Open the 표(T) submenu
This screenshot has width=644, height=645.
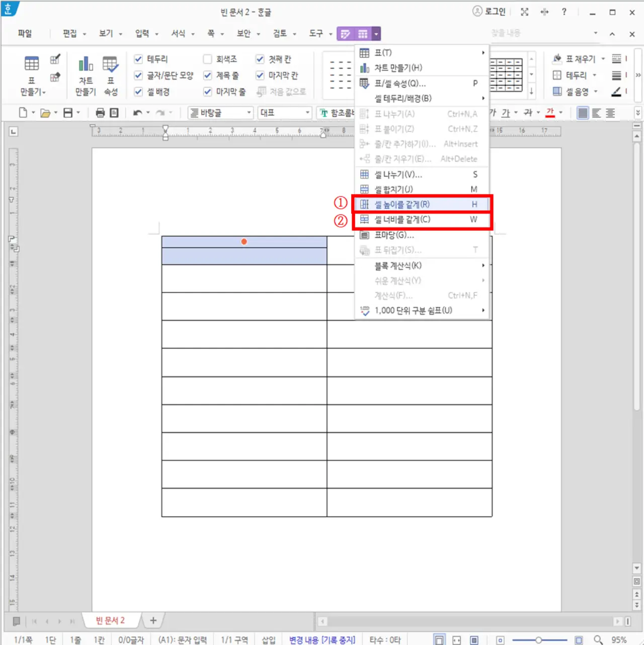click(423, 53)
